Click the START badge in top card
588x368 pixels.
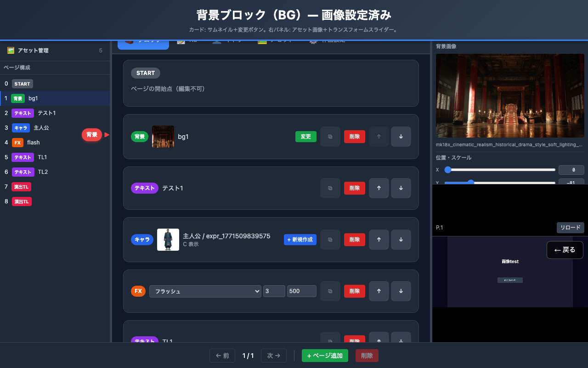pos(146,73)
